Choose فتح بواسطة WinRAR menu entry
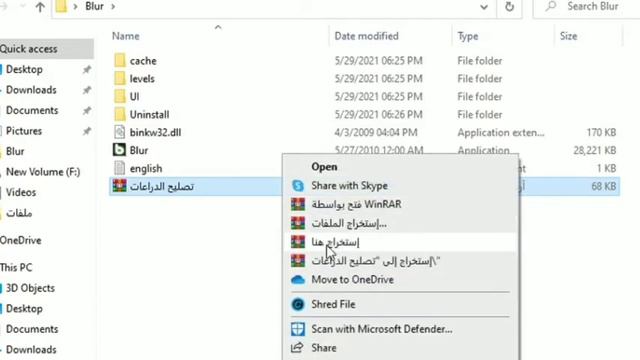Image resolution: width=640 pixels, height=360 pixels. click(x=400, y=204)
